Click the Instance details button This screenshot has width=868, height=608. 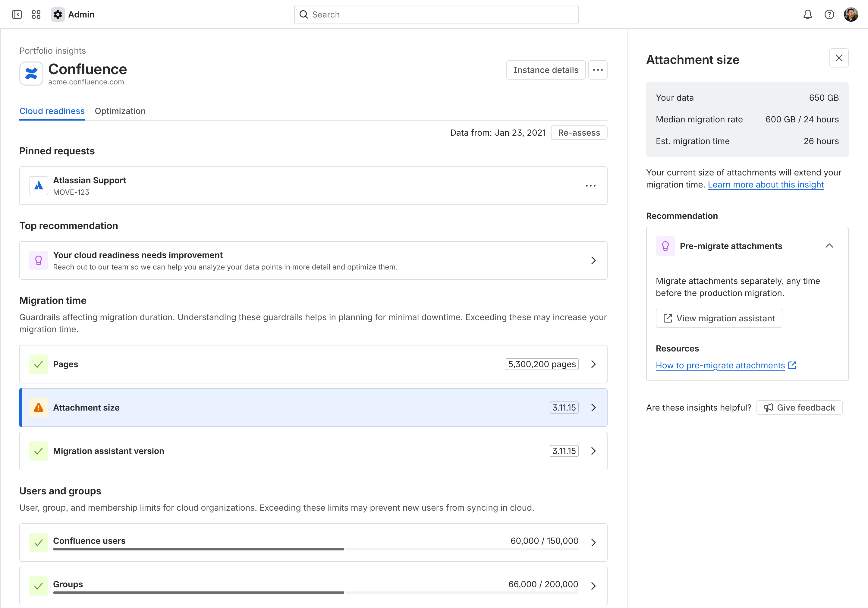click(546, 70)
